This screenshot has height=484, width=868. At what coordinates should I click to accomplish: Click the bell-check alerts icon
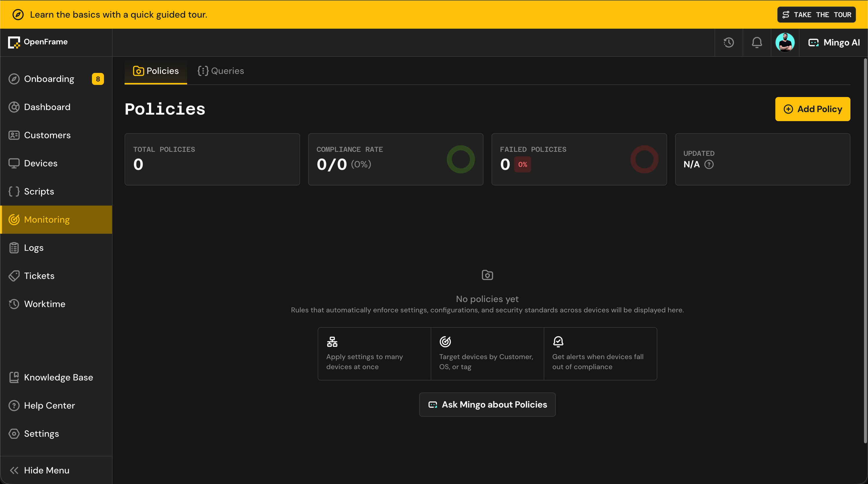pyautogui.click(x=558, y=342)
